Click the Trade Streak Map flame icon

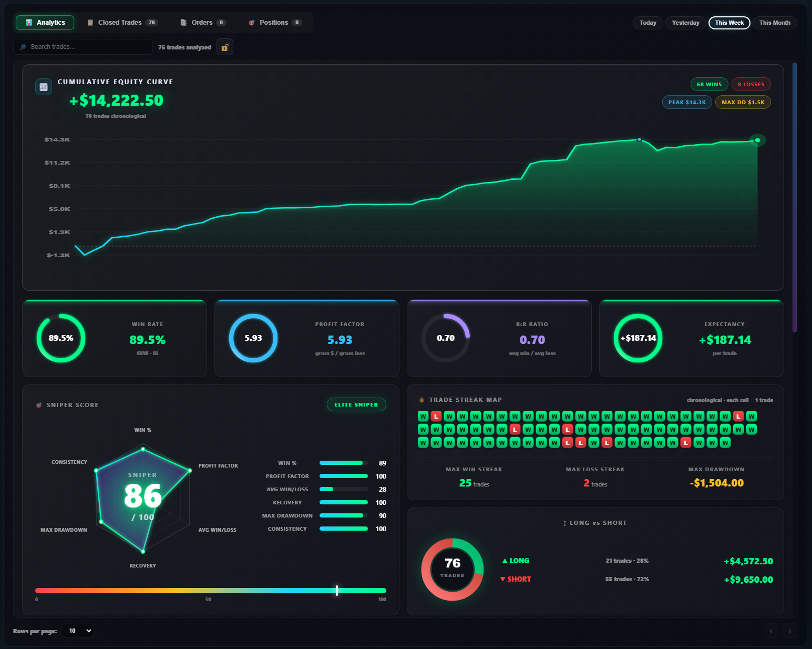pos(422,400)
